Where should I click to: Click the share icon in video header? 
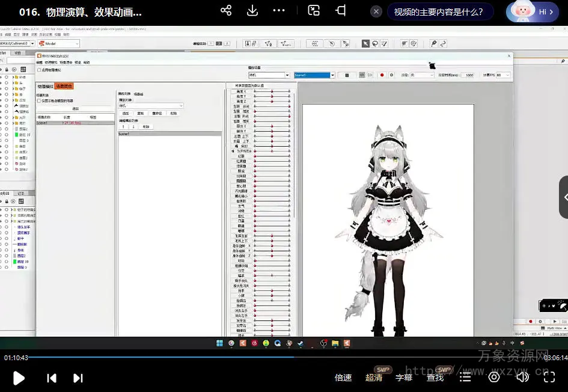pyautogui.click(x=226, y=11)
